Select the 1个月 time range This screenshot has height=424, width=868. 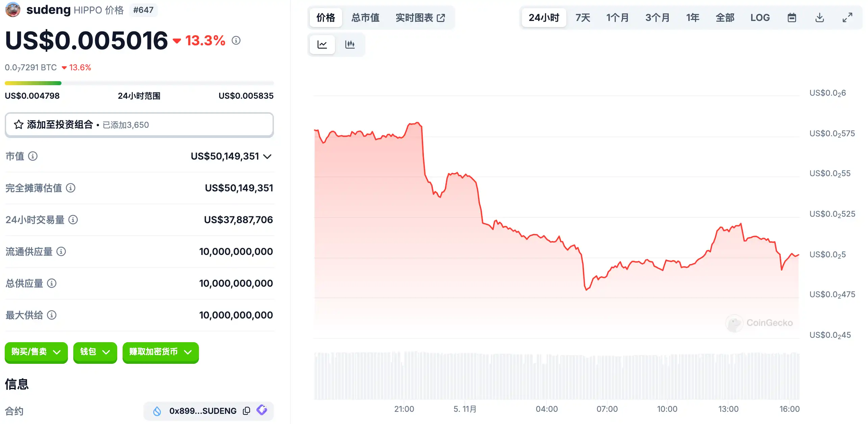tap(617, 18)
